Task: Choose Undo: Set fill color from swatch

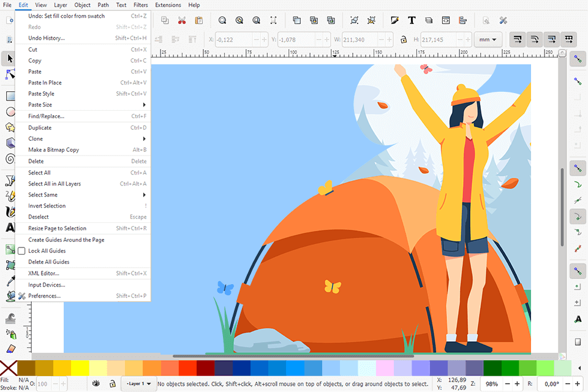Action: [83, 16]
